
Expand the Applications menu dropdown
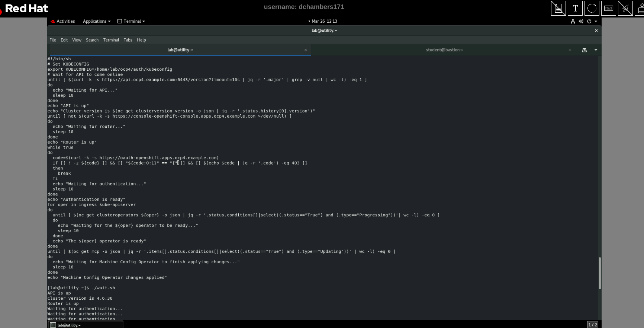pyautogui.click(x=96, y=21)
